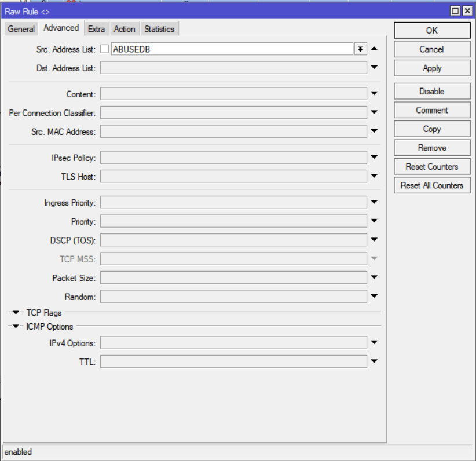Expand the ICMP Options section
Viewport: 476px width, 461px height.
click(16, 327)
